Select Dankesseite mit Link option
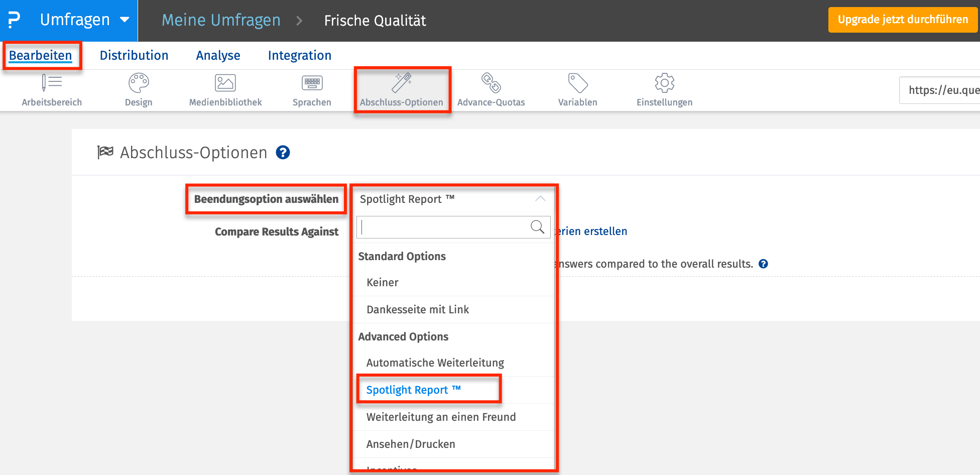 [418, 309]
